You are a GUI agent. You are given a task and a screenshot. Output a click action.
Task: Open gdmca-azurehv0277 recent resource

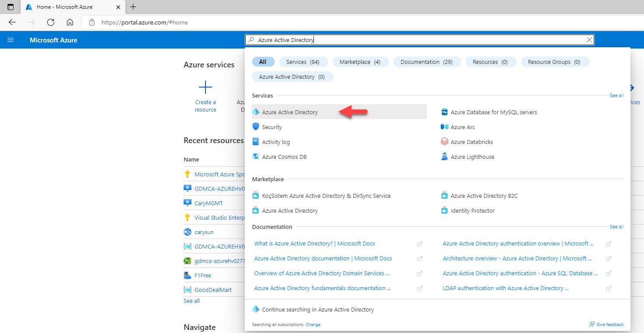tap(219, 261)
